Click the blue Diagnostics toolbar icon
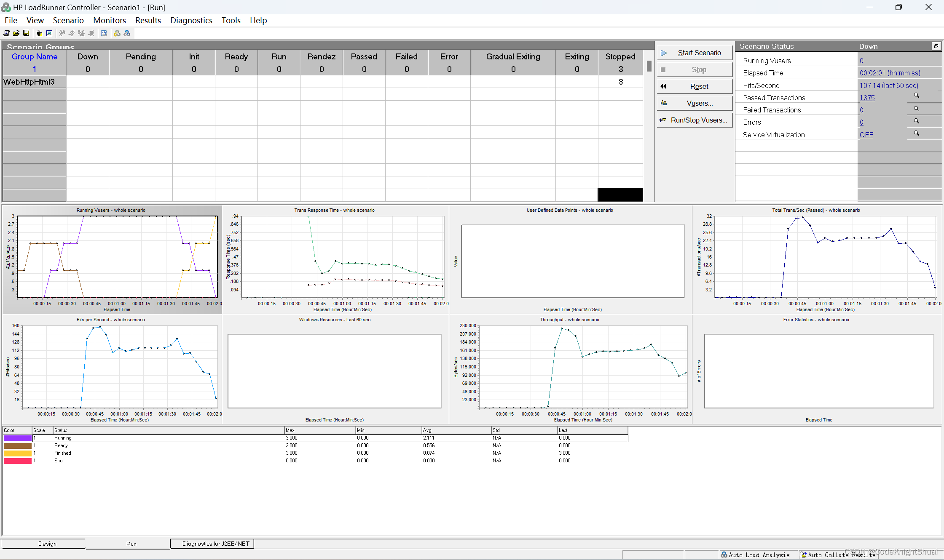This screenshot has height=560, width=944. pyautogui.click(x=127, y=33)
